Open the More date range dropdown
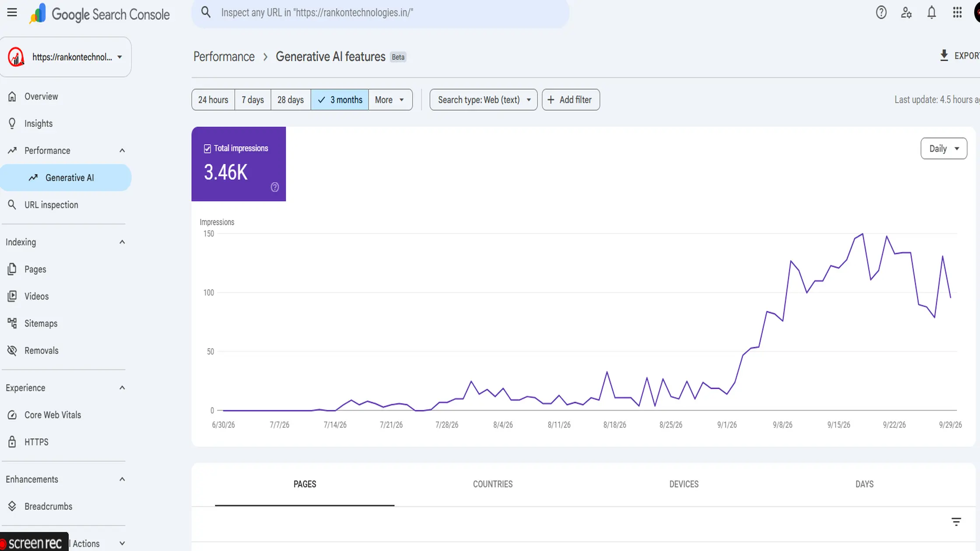980x551 pixels. point(390,100)
